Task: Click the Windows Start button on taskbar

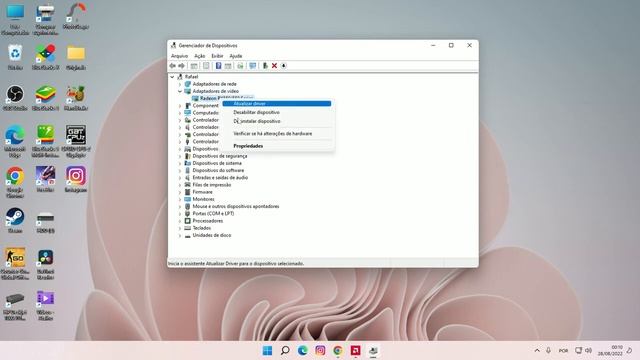Action: click(x=267, y=351)
